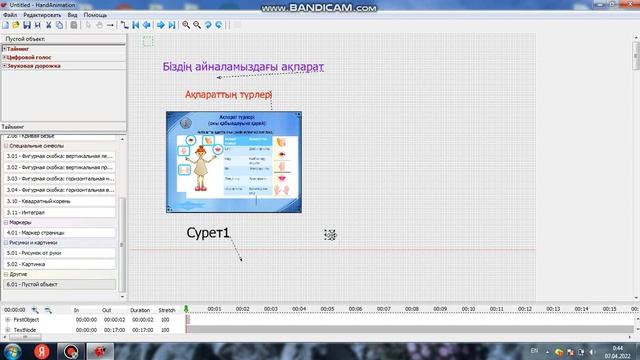This screenshot has height=360, width=640.
Task: Select 6.01 Пустой объект item
Action: 60,284
